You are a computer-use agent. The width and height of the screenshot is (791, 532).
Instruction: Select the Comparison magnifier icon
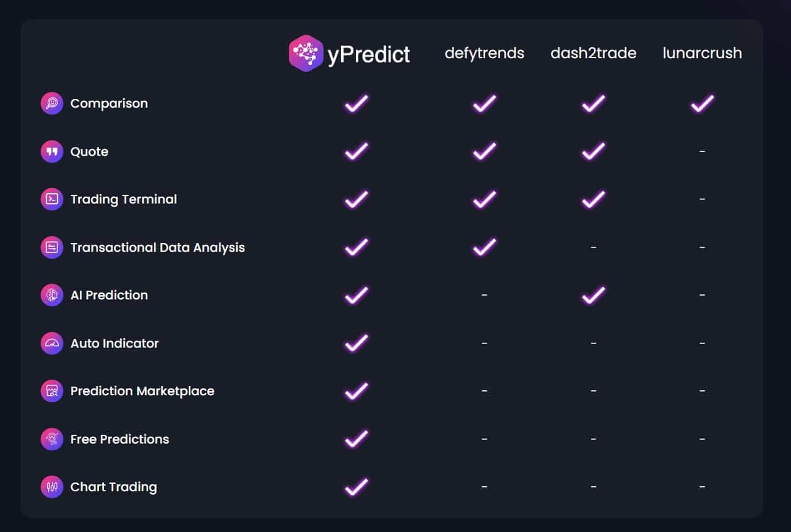pyautogui.click(x=52, y=103)
